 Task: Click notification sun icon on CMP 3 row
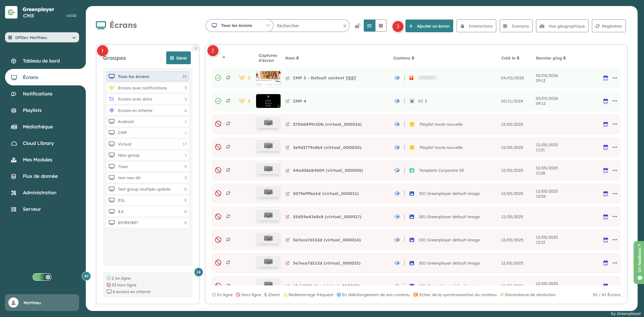[x=242, y=78]
